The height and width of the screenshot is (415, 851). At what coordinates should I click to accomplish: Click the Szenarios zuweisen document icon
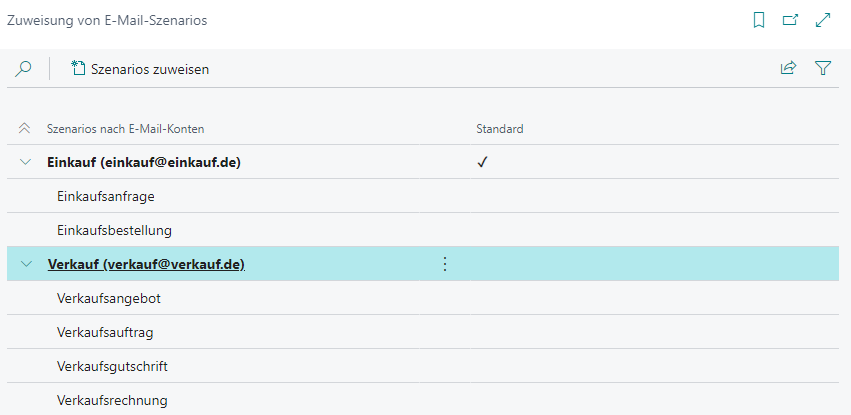79,68
